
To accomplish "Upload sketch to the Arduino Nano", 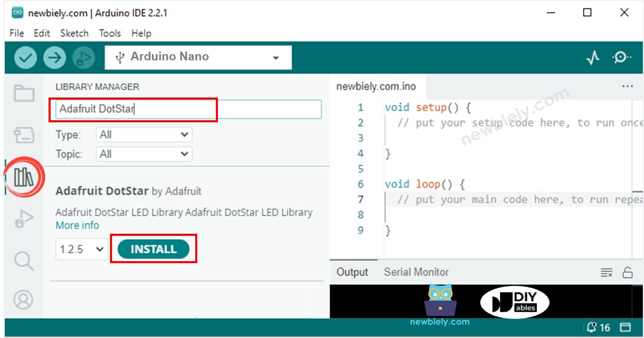I will pyautogui.click(x=54, y=57).
